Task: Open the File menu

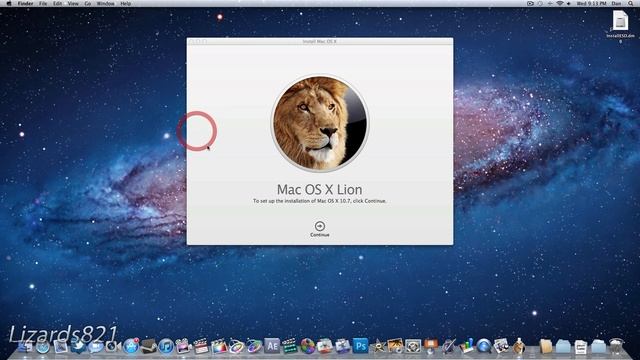Action: pos(43,3)
